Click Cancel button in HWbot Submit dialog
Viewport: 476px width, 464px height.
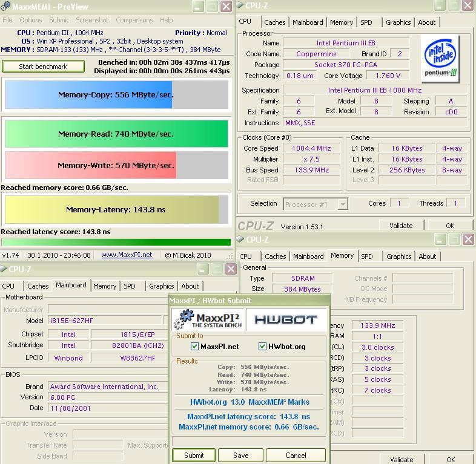pyautogui.click(x=296, y=456)
